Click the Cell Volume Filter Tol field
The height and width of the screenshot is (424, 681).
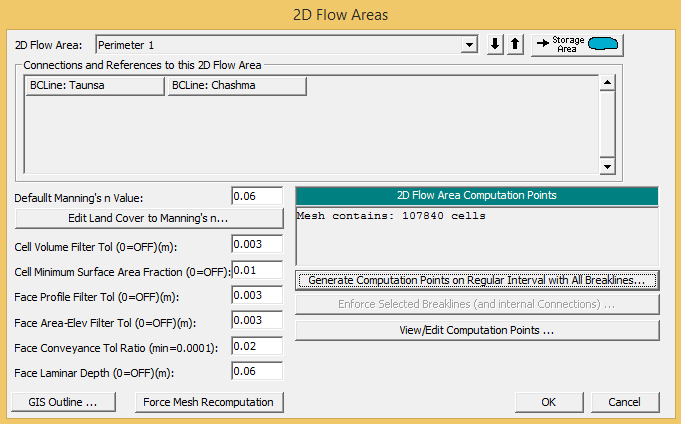(257, 245)
